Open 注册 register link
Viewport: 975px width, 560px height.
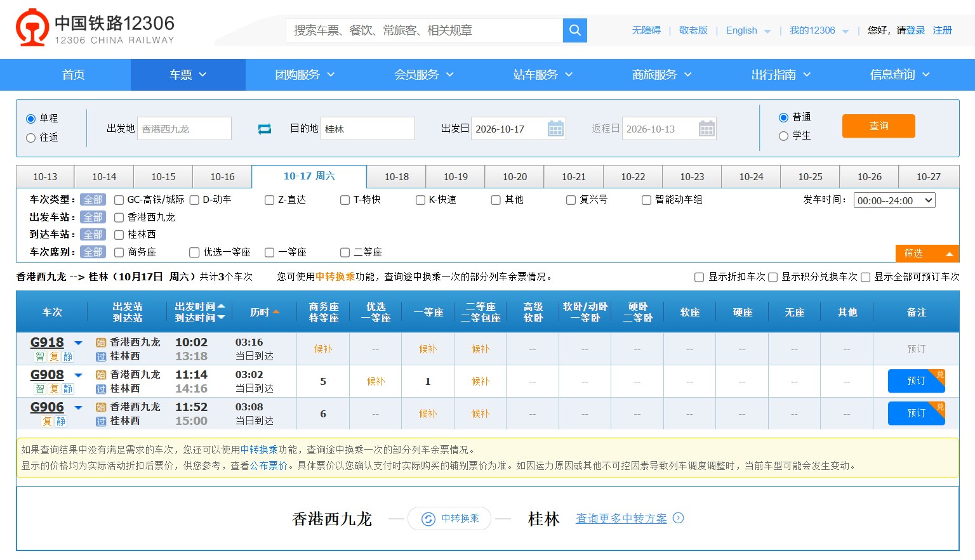942,30
